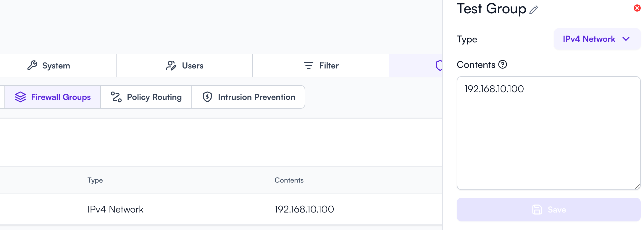Click the wrench icon on the System tab

click(x=32, y=66)
